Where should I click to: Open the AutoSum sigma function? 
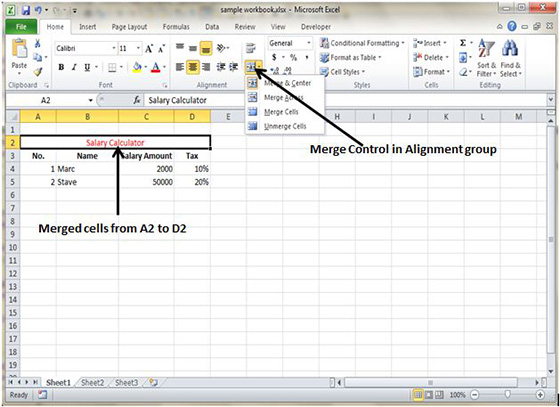(463, 43)
